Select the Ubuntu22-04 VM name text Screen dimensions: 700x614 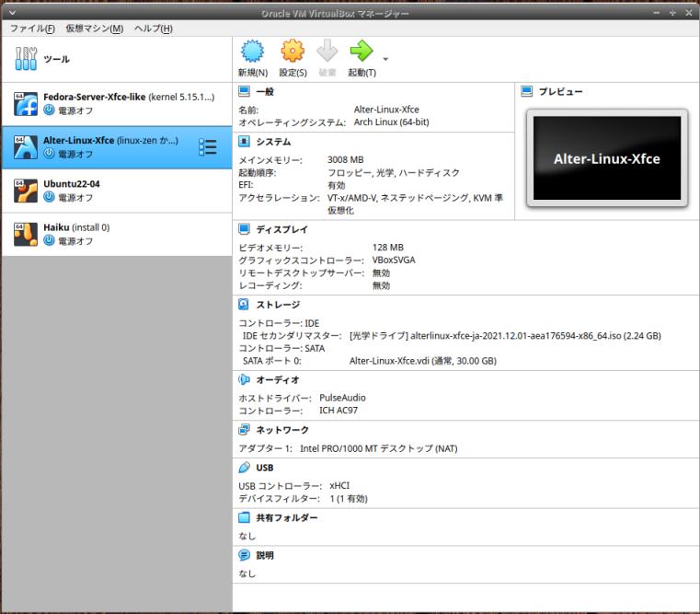[x=72, y=184]
